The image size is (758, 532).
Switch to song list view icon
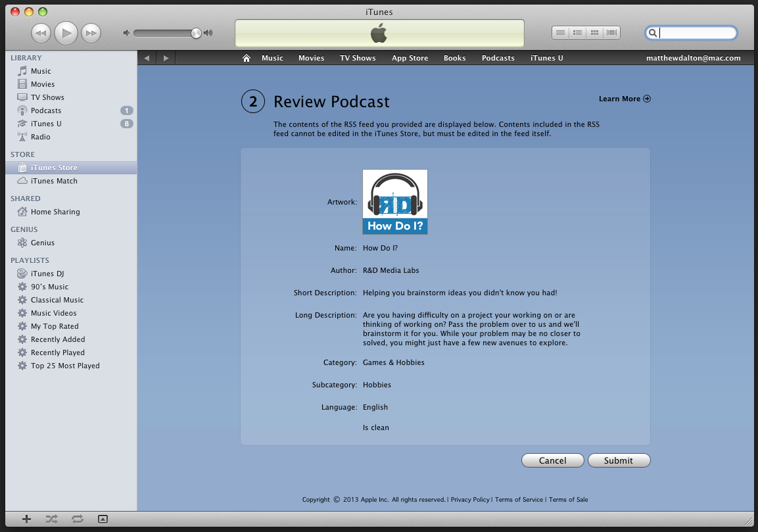coord(560,33)
